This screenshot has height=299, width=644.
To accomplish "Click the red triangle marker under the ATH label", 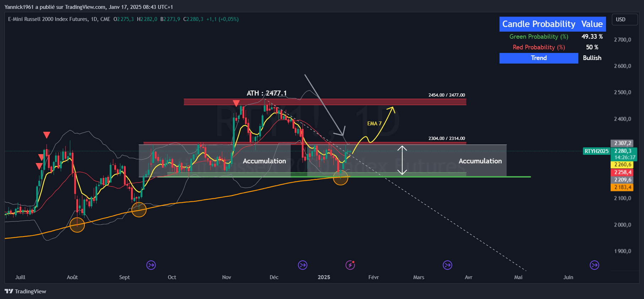I will click(x=236, y=103).
